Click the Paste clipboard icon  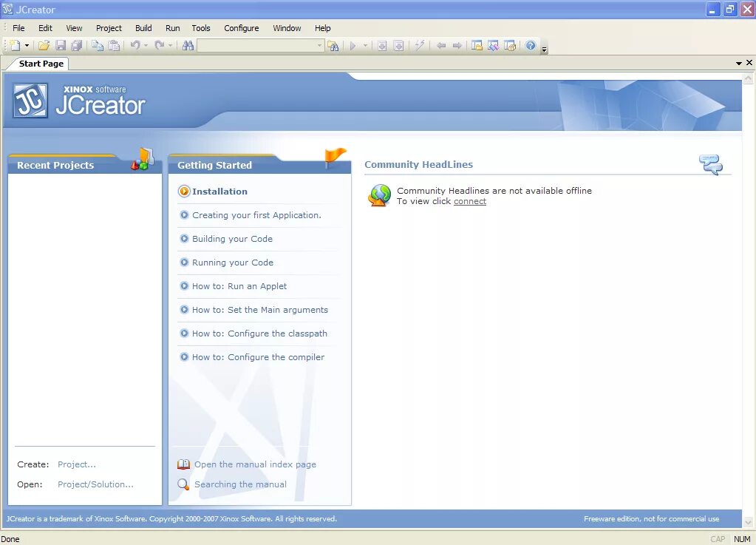(x=115, y=45)
